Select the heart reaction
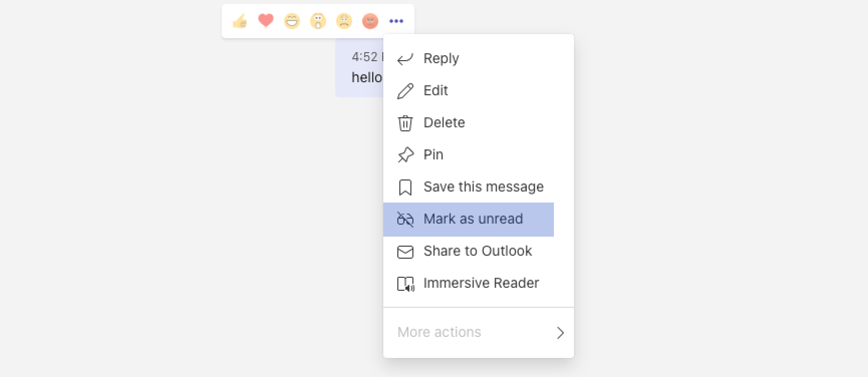The width and height of the screenshot is (868, 377). pyautogui.click(x=266, y=21)
